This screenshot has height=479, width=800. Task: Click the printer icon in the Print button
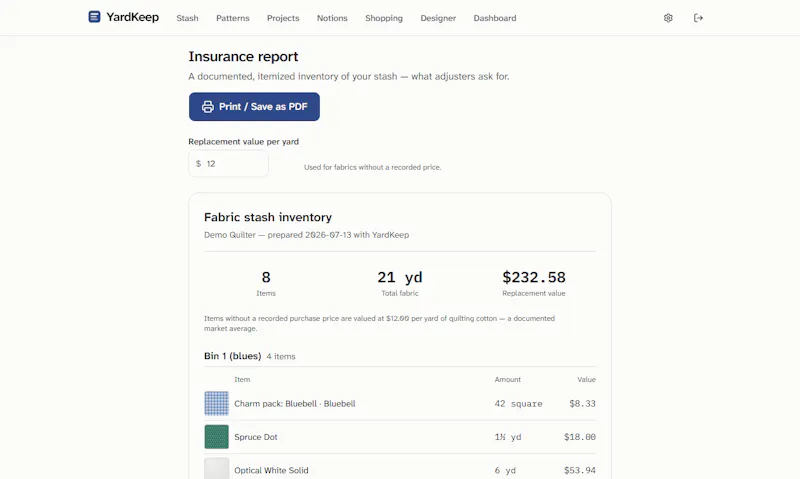pyautogui.click(x=208, y=107)
